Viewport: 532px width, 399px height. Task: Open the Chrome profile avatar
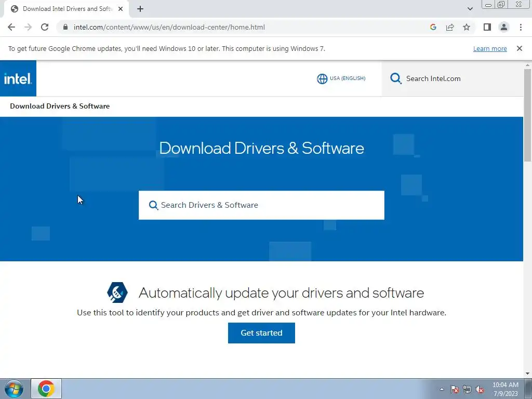(504, 27)
